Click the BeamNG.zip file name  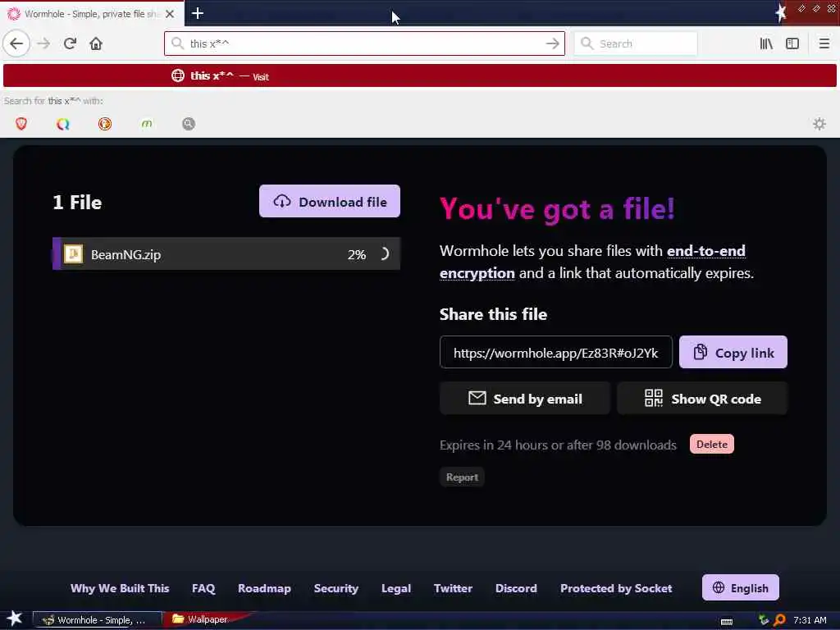coord(126,254)
